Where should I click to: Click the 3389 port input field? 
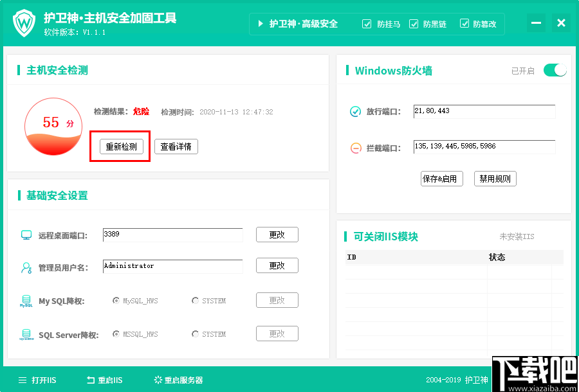pos(172,235)
